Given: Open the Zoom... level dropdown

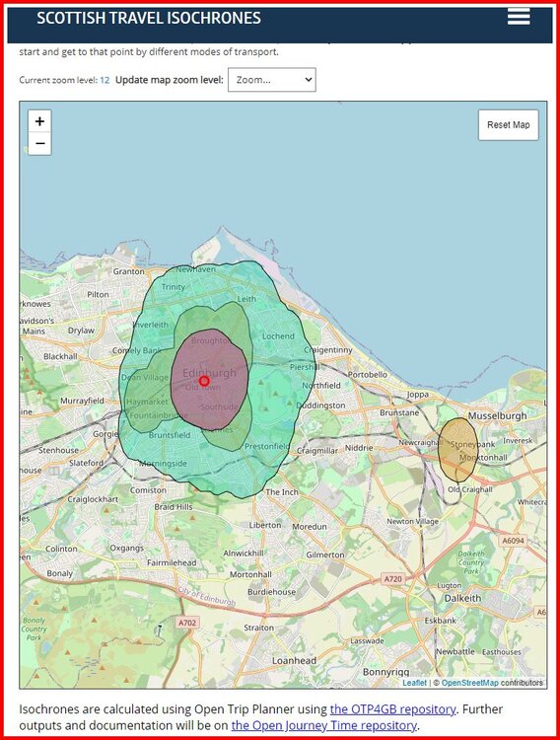Looking at the screenshot, I should (x=272, y=80).
